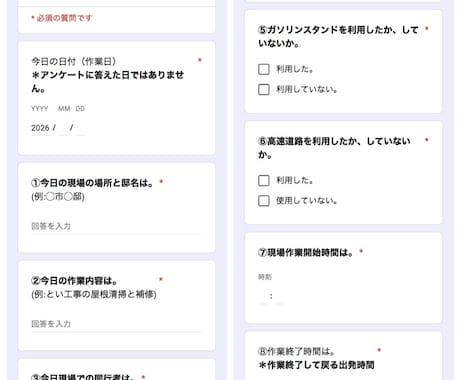Check 利用した under gas station question ⑤
460x380 pixels.
[x=264, y=69]
